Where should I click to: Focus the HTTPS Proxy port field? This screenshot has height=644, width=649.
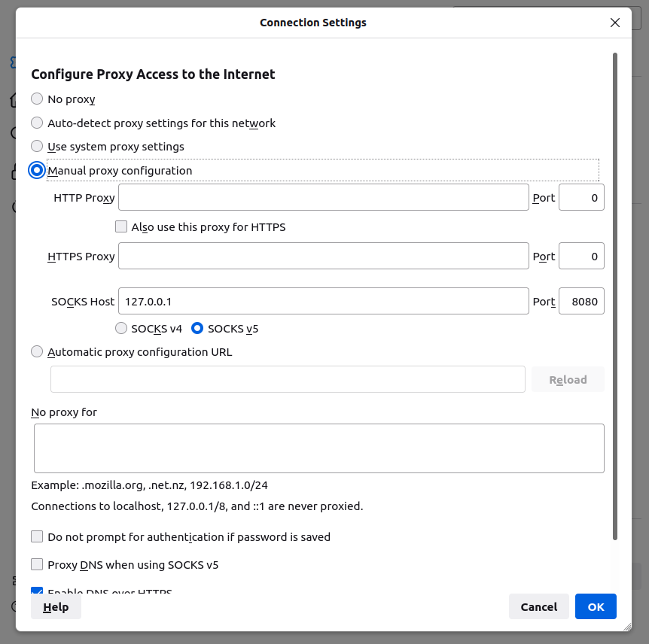pos(581,256)
